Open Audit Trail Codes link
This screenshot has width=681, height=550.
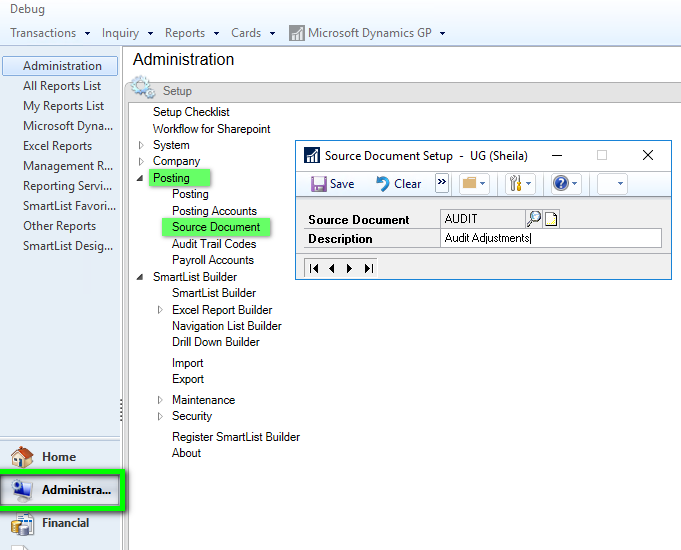click(214, 244)
